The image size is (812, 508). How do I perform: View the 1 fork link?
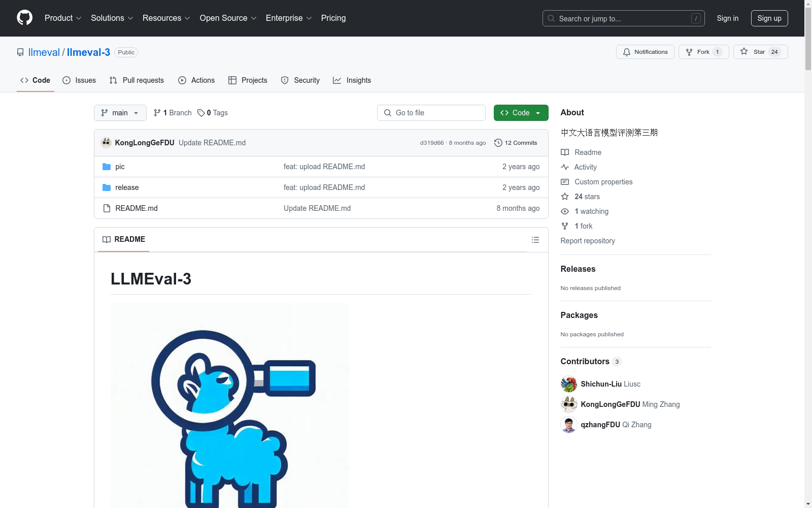[577, 226]
